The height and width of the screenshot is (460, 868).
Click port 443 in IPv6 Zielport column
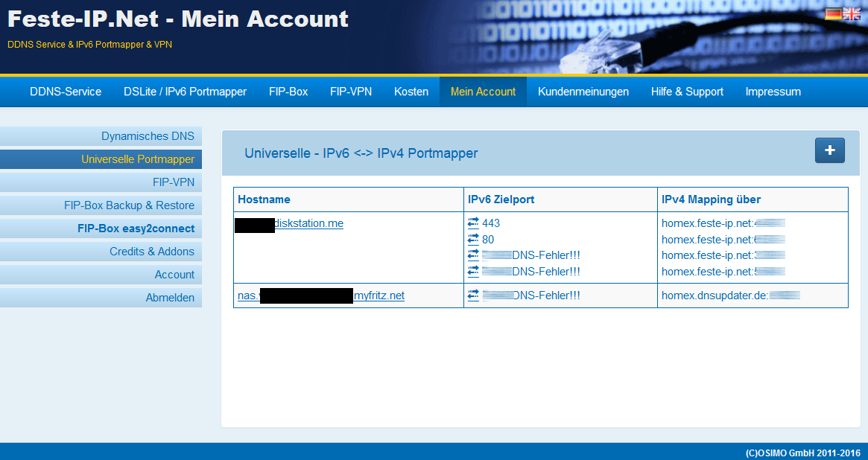tap(491, 223)
